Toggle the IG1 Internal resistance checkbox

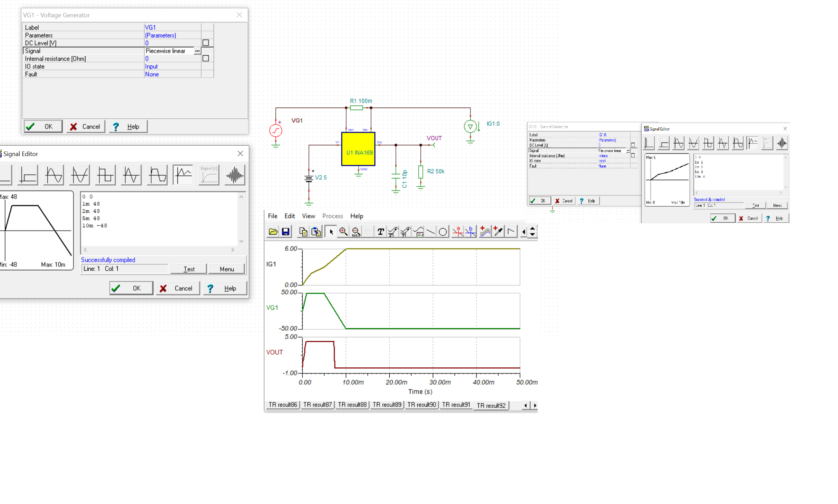(x=633, y=155)
